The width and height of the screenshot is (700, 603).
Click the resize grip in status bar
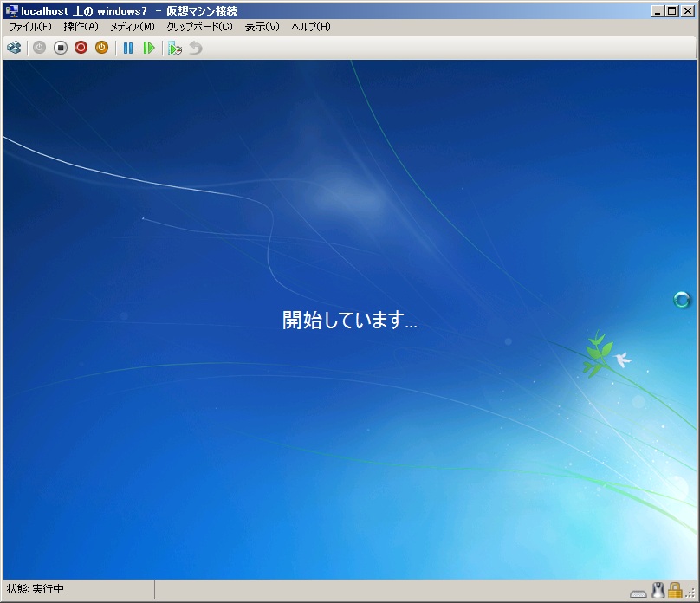point(690,593)
